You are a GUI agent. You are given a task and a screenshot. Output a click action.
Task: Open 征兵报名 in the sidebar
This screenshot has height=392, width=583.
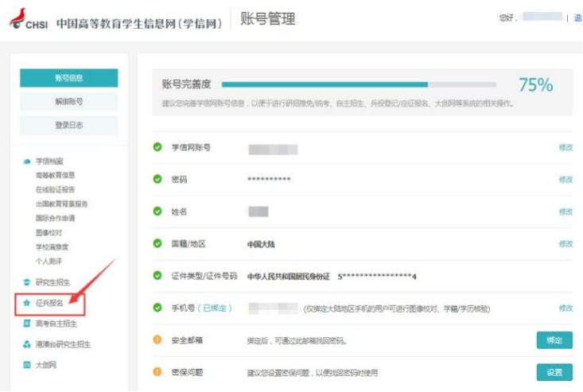[49, 303]
